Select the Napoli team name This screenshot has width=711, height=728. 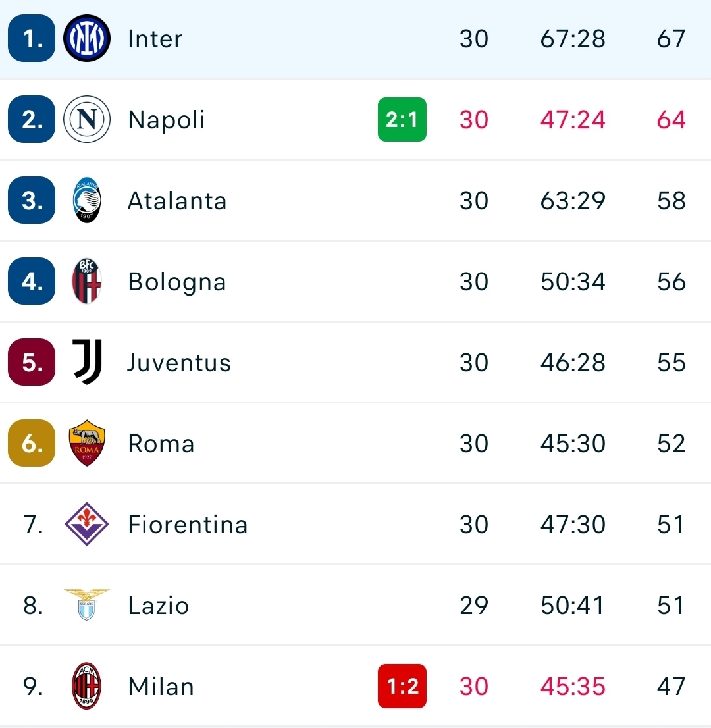166,119
